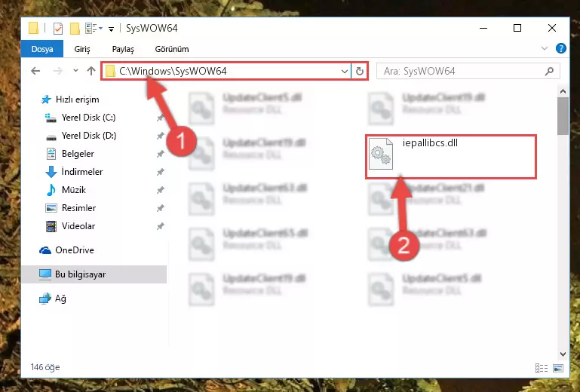This screenshot has height=392, width=580.
Task: Open the Dosya ribbon tab
Action: tap(42, 49)
